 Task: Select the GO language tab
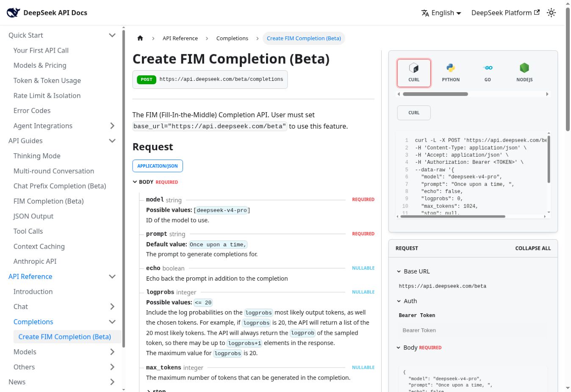coord(488,73)
